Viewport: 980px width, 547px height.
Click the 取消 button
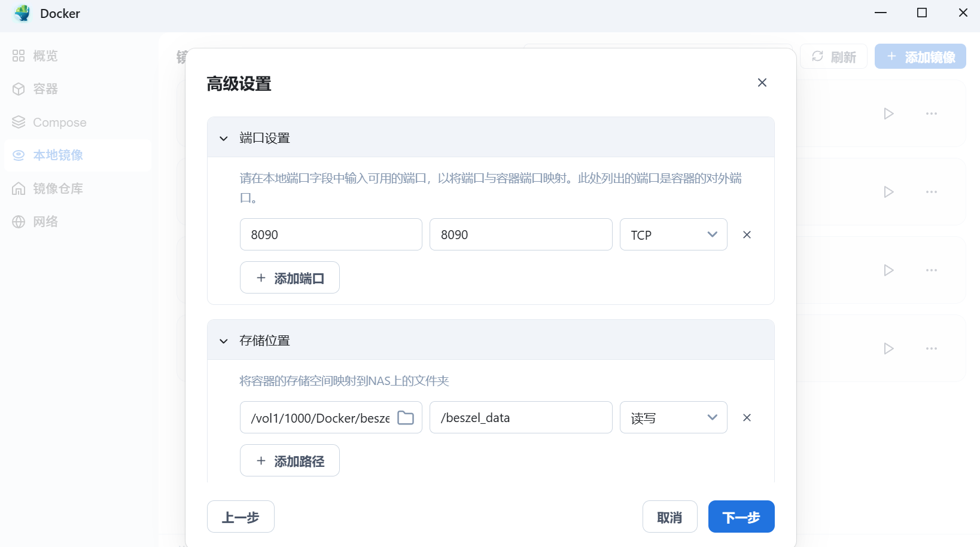pos(669,517)
